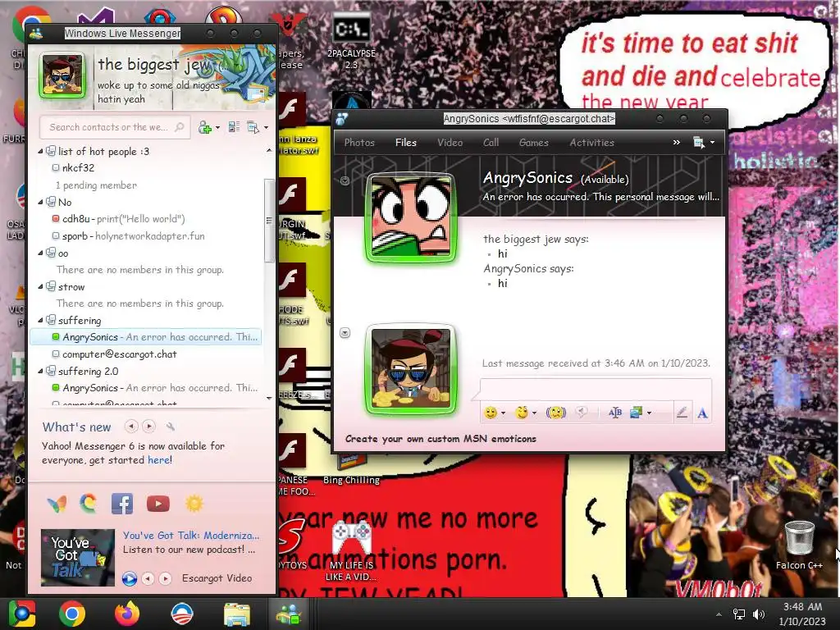The width and height of the screenshot is (840, 630).
Task: Open the MSN butterfly icon at bottom
Action: tap(57, 504)
